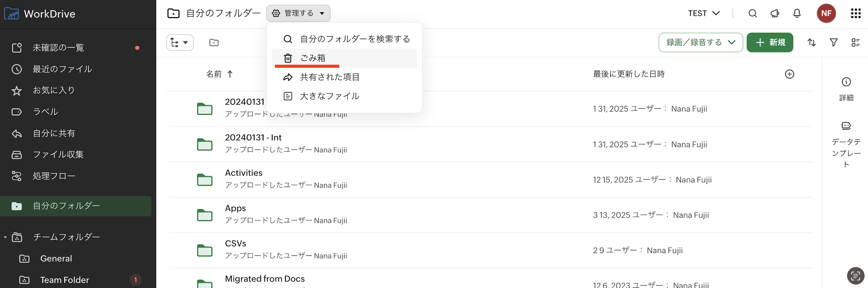Add a column with plus icon
Image resolution: width=868 pixels, height=288 pixels.
tap(789, 74)
